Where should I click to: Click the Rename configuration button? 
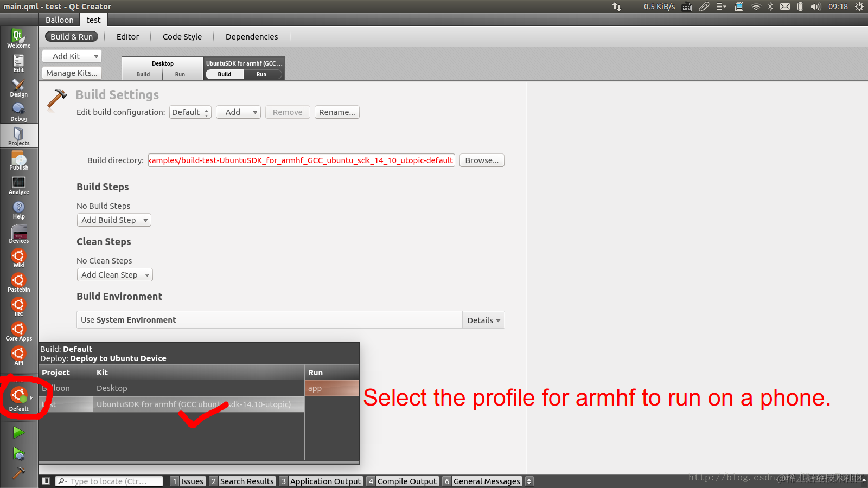coord(337,112)
